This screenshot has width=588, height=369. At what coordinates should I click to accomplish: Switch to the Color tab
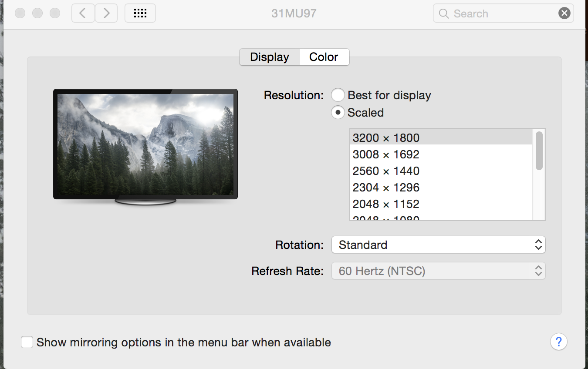pos(324,57)
